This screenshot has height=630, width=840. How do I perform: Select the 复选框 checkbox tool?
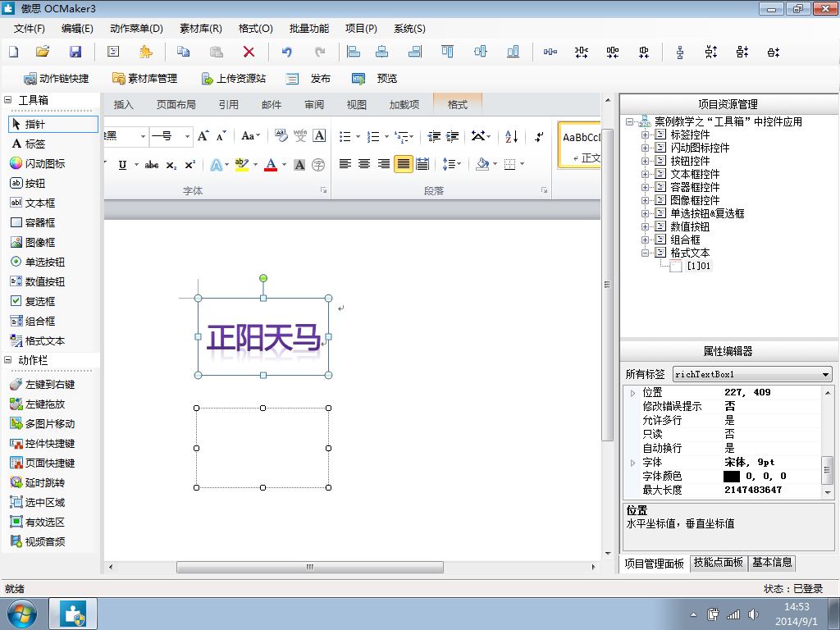pos(39,301)
